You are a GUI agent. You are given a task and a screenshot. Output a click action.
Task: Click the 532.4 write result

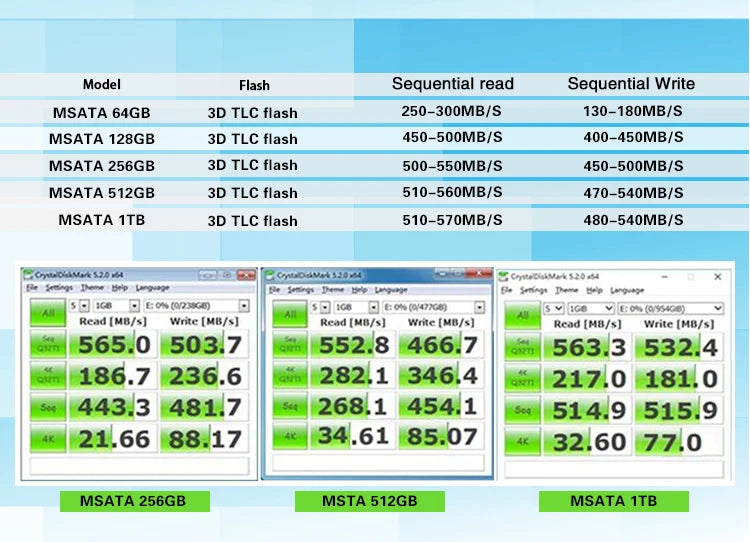(x=679, y=347)
